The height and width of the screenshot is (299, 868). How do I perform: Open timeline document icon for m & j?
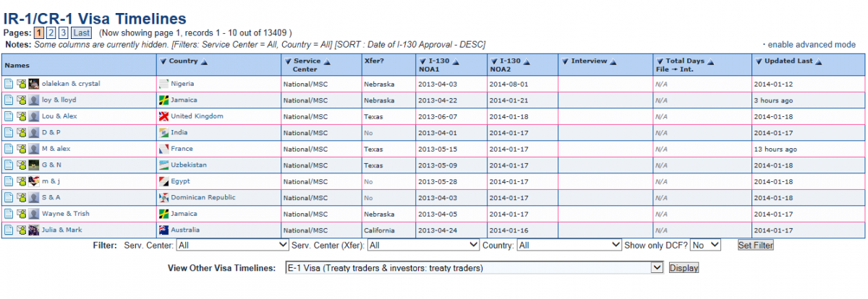coord(9,181)
